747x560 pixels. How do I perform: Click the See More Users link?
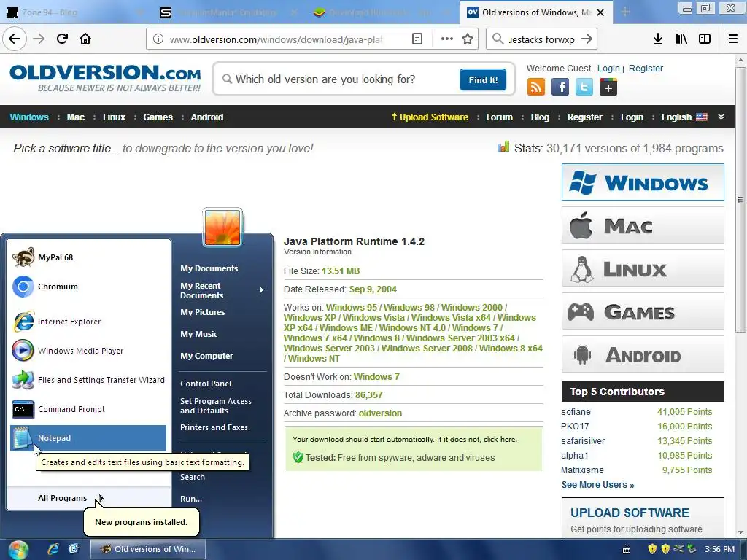[598, 485]
